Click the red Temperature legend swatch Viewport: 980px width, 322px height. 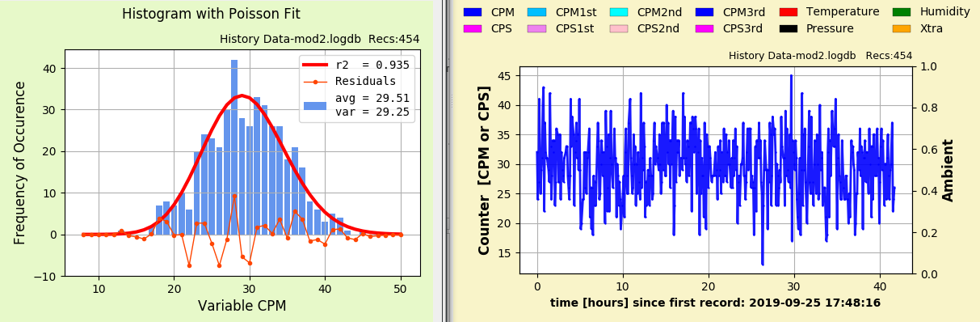[x=788, y=12]
